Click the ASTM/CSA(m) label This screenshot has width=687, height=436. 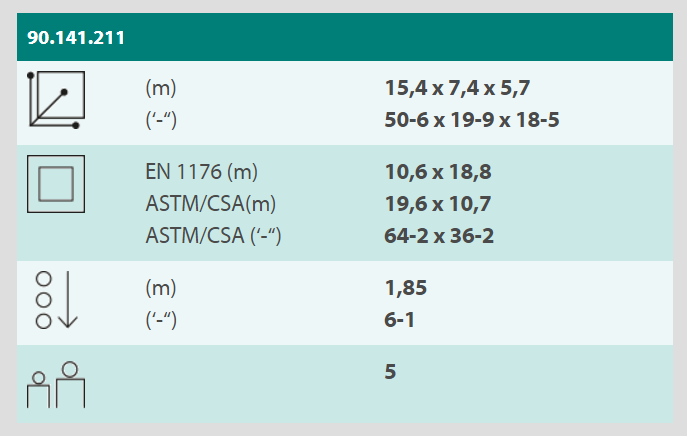pos(210,204)
